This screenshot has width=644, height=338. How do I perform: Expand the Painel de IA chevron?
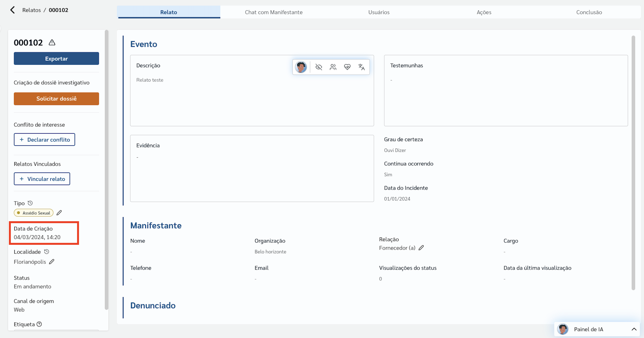pos(634,329)
